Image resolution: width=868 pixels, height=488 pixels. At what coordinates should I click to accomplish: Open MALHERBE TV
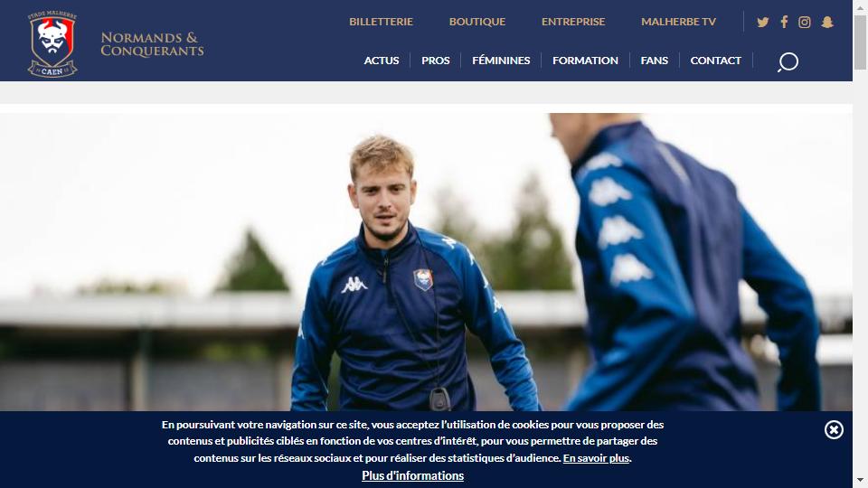[x=678, y=22]
